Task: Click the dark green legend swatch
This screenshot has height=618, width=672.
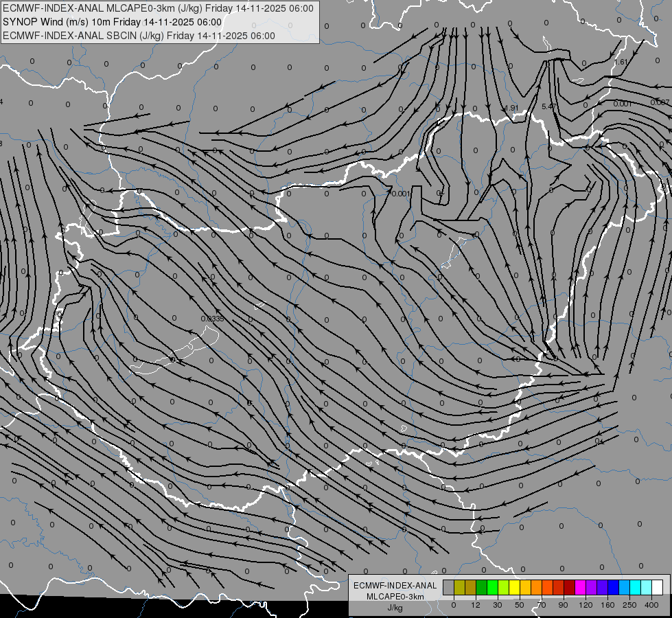Action: pyautogui.click(x=481, y=587)
